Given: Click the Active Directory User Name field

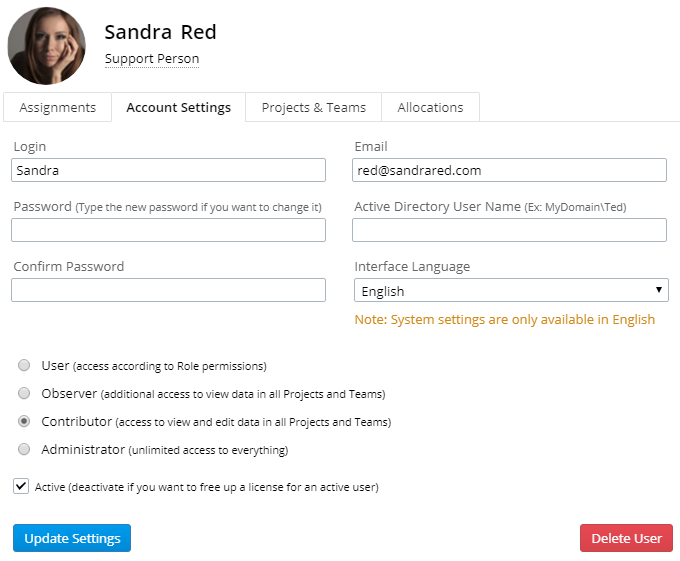Looking at the screenshot, I should [x=509, y=230].
